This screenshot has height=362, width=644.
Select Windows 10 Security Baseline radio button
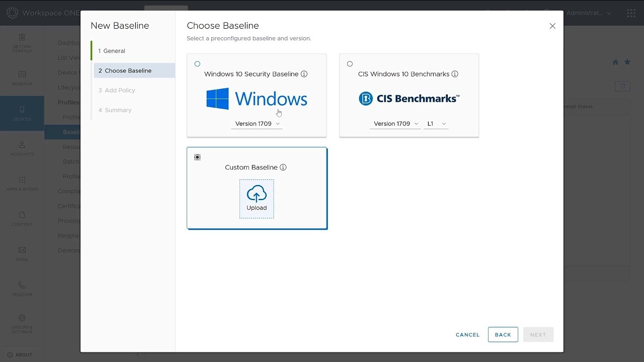197,64
